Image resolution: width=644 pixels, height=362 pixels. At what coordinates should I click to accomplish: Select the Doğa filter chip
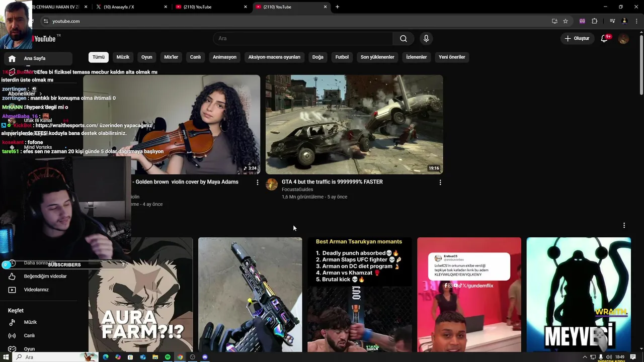[318, 57]
